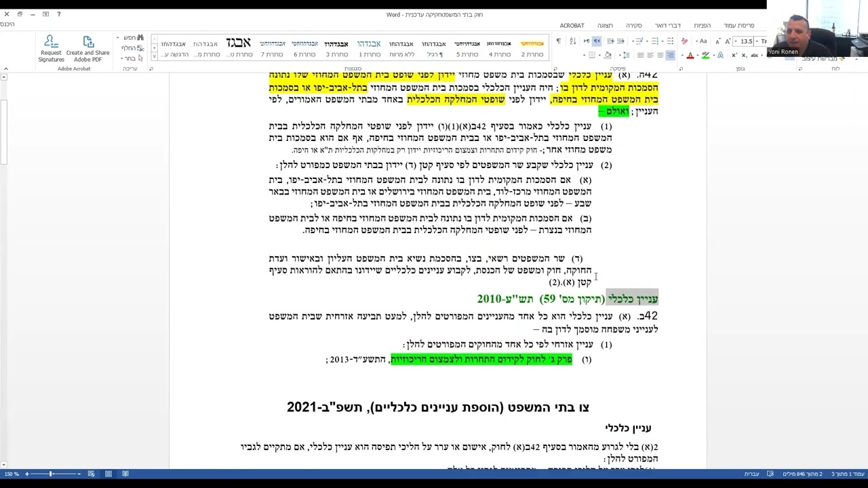The height and width of the screenshot is (488, 868).
Task: Collapse the ribbon with chevron
Action: click(x=6, y=68)
